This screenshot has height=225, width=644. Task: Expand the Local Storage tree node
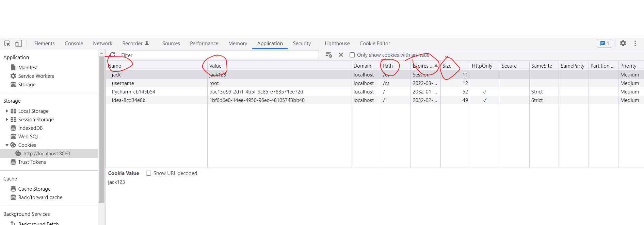(x=7, y=111)
